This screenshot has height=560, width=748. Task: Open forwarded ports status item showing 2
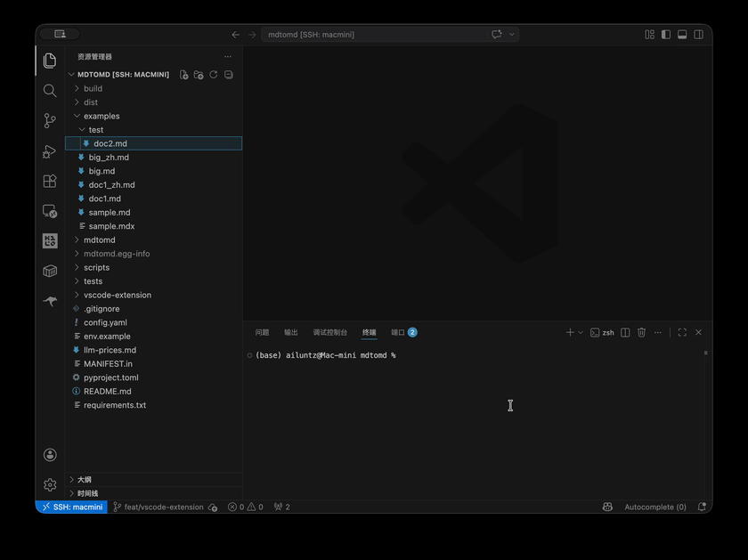282,507
